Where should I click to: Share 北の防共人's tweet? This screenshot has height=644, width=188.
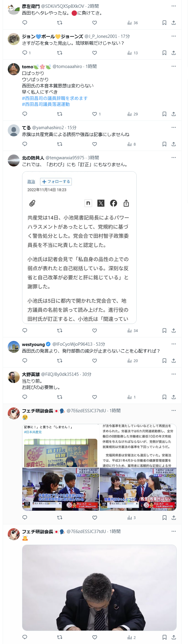(174, 331)
